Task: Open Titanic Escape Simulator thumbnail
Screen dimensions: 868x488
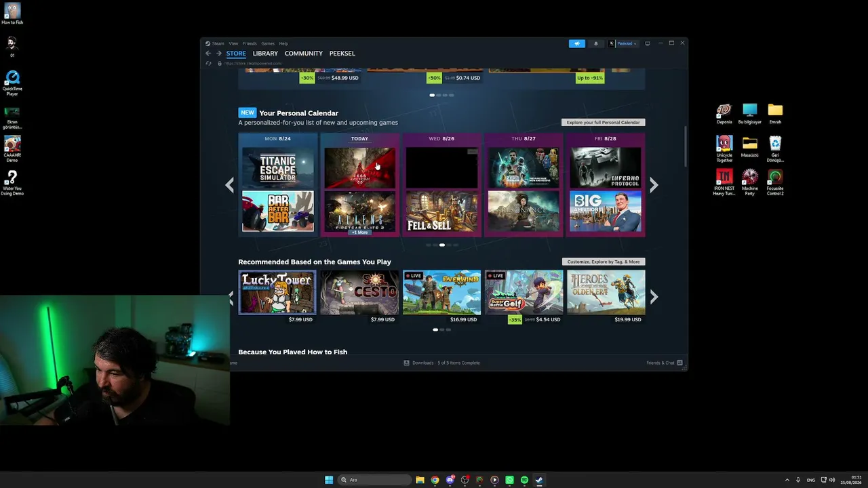Action: pos(278,167)
